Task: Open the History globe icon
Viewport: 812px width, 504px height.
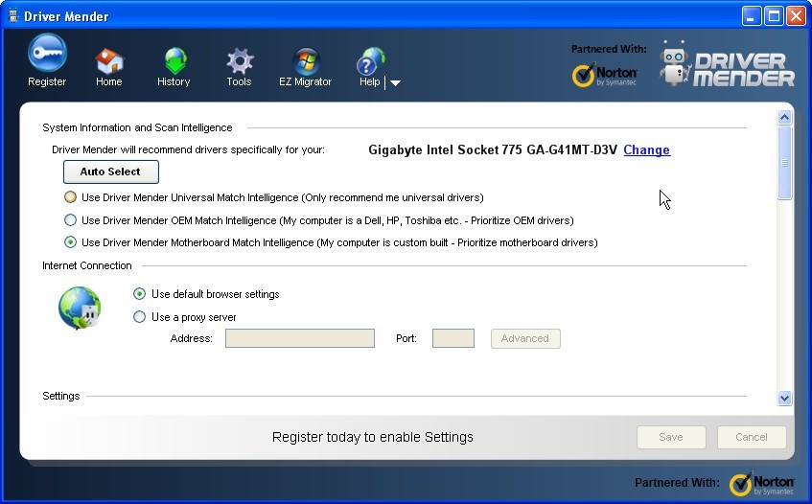Action: 175,60
